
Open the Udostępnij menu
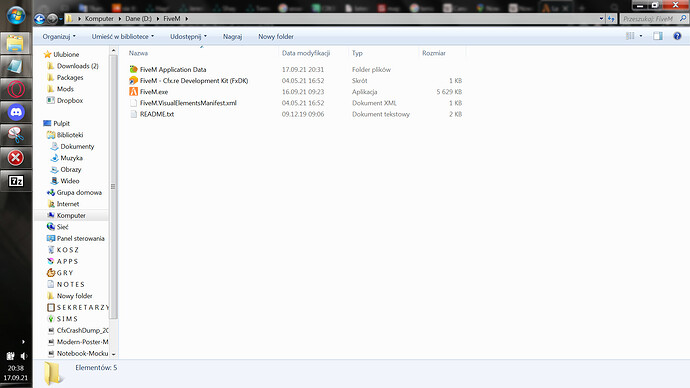(x=188, y=37)
